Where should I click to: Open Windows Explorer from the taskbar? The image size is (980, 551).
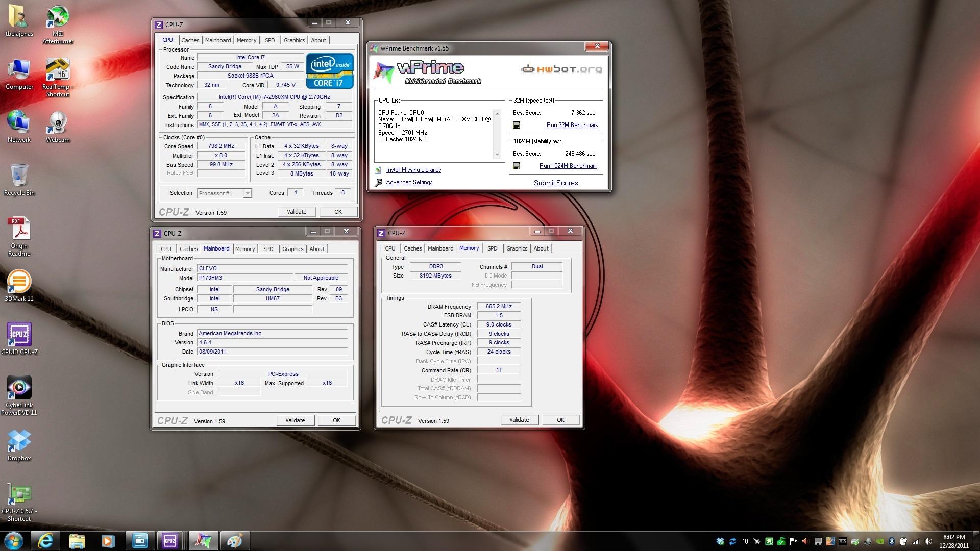77,541
